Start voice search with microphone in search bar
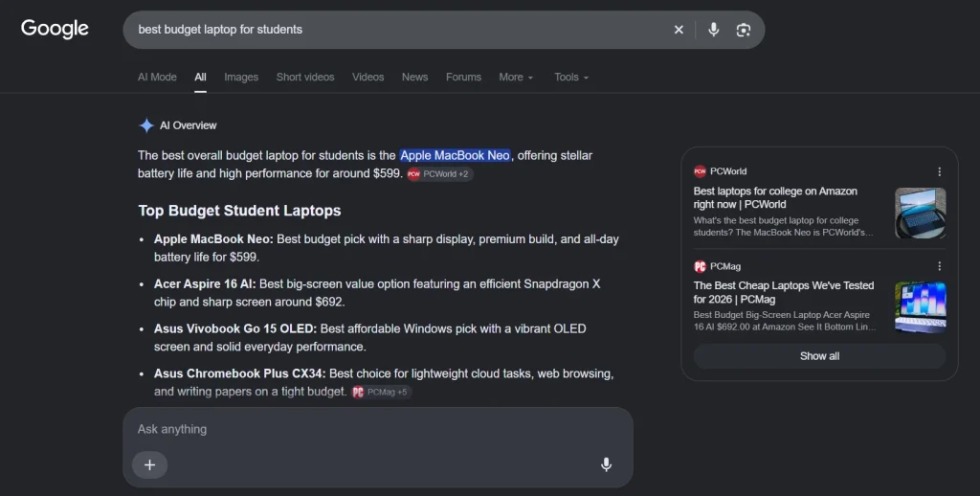Image resolution: width=980 pixels, height=496 pixels. (x=714, y=30)
